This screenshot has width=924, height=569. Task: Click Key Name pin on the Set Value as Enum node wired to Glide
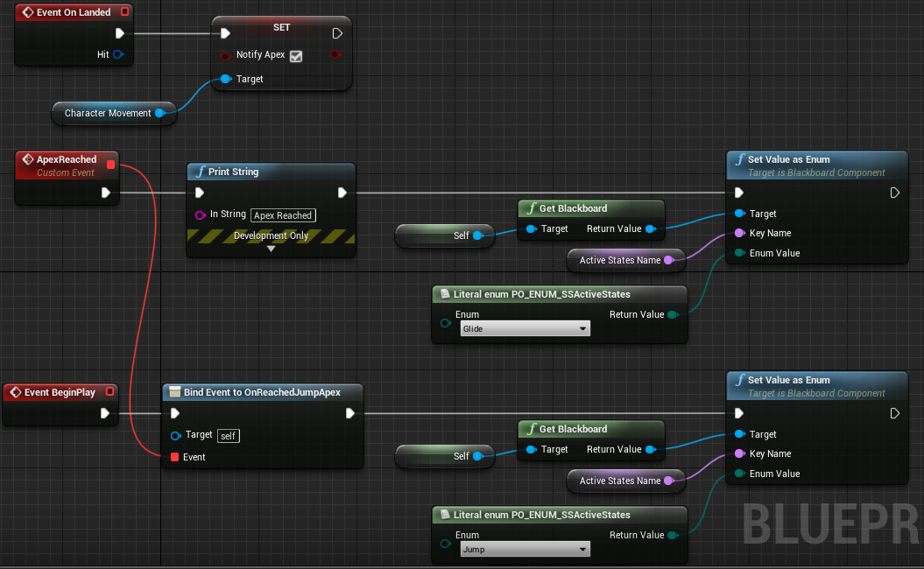click(740, 233)
